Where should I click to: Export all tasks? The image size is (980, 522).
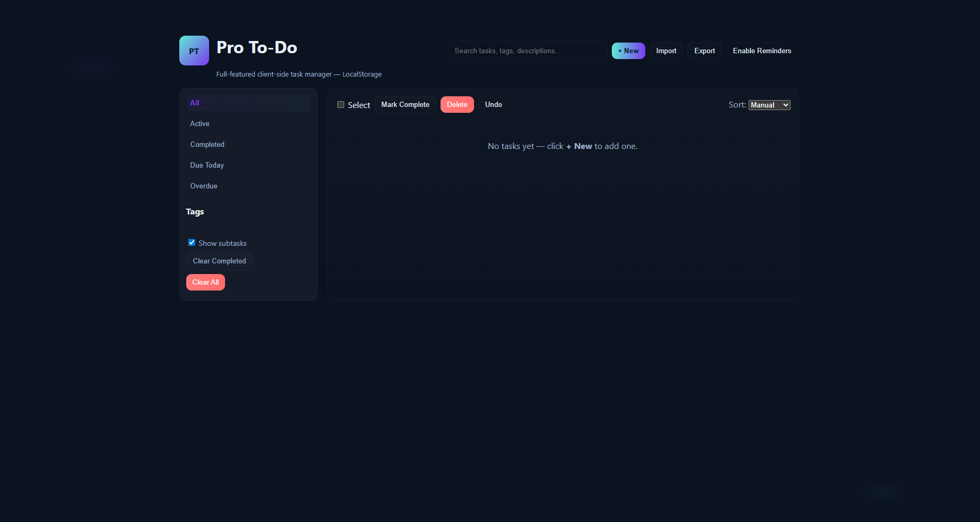tap(704, 51)
